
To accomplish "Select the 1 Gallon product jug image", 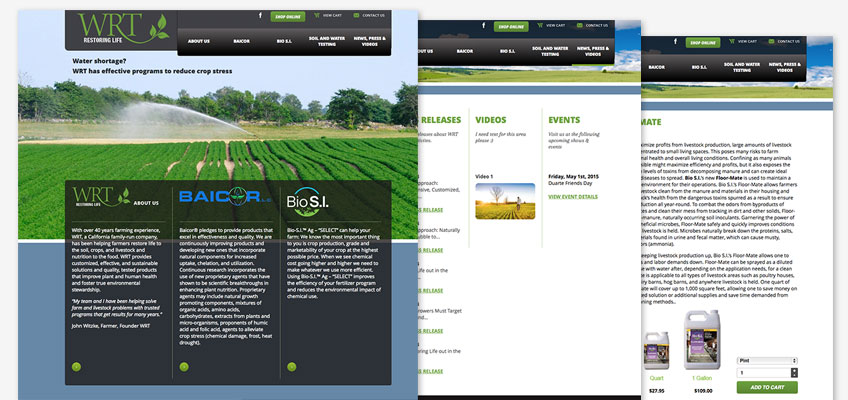I will pyautogui.click(x=702, y=339).
